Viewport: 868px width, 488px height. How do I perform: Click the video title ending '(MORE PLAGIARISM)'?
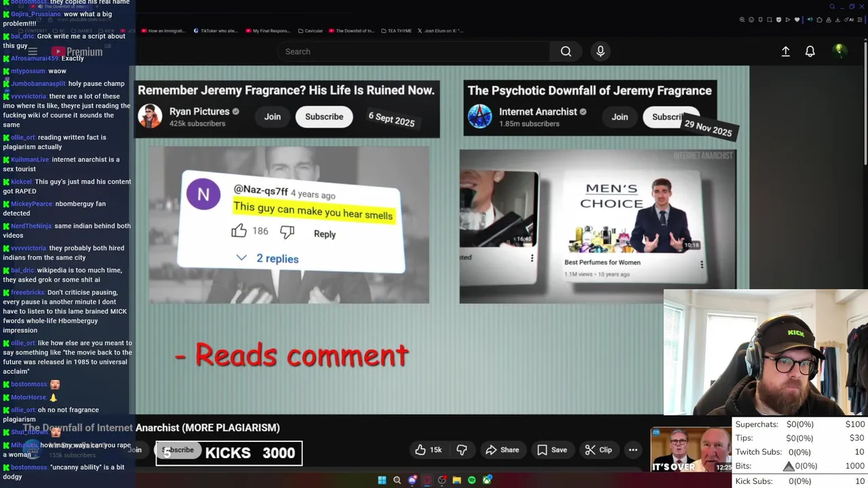(151, 428)
